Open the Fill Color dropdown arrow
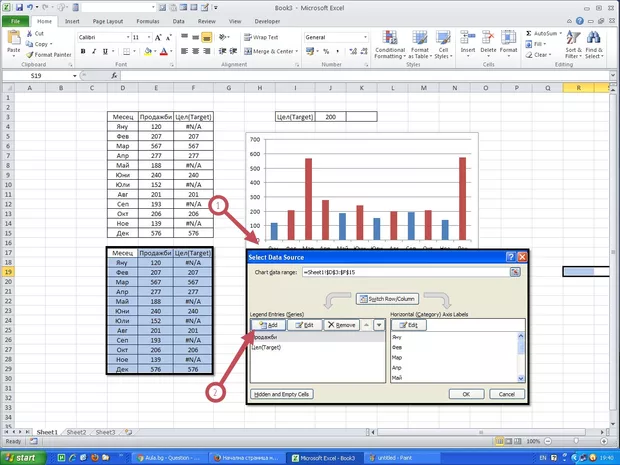Screen dimensions: 620x465 point(155,51)
